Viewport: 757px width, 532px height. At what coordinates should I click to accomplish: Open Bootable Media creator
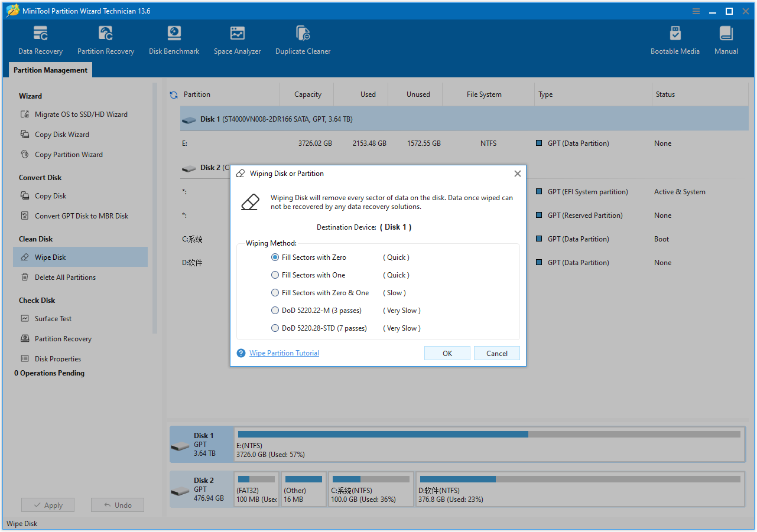point(674,39)
